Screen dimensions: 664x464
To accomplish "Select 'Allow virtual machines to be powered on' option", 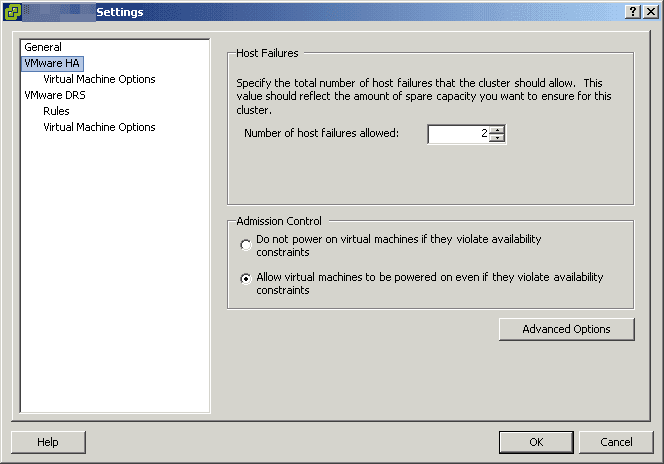I will click(246, 279).
